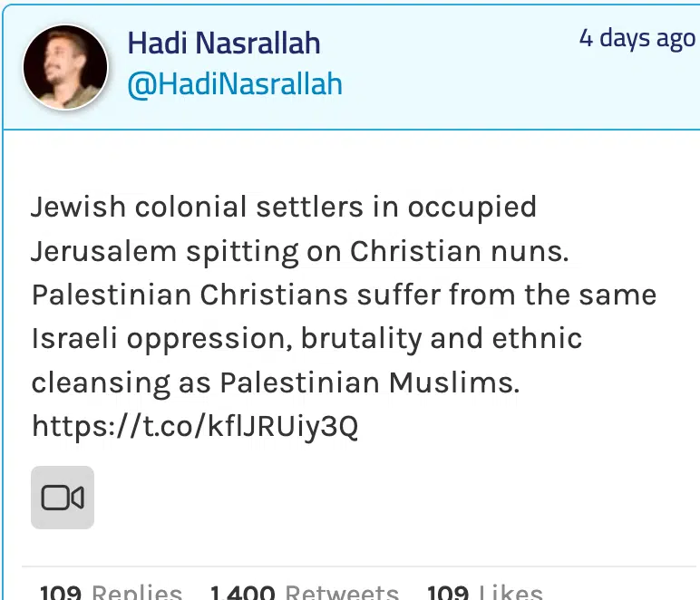Viewport: 700px width, 600px height.
Task: Show the 1,400 Retweets list
Action: click(x=304, y=593)
